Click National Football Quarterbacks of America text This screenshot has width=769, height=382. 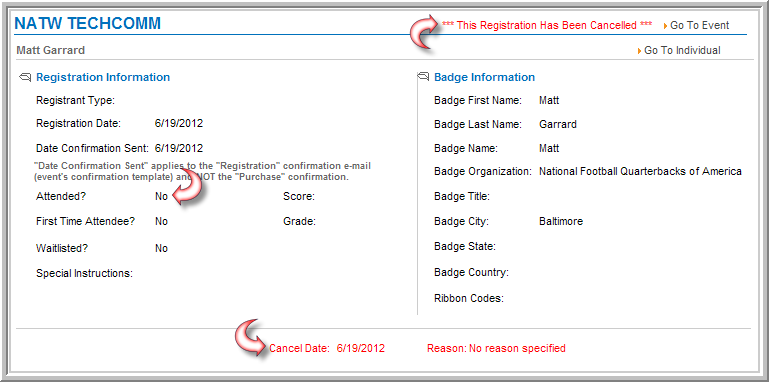click(x=640, y=172)
